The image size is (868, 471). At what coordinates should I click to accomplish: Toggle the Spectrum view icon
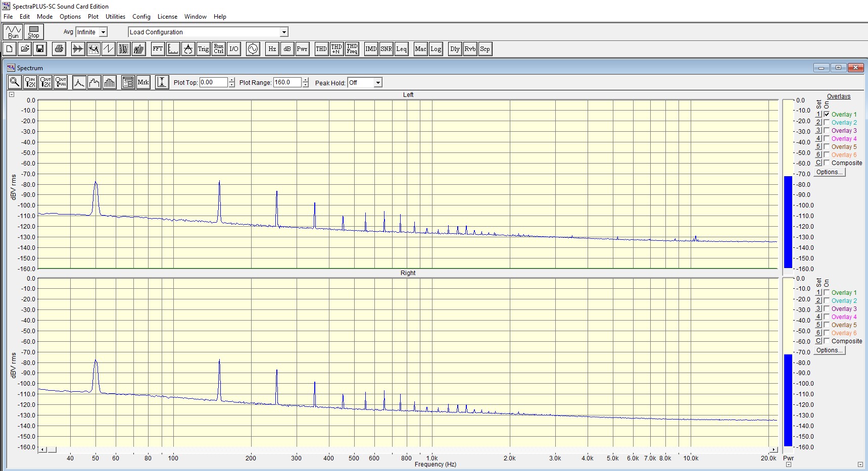point(93,49)
